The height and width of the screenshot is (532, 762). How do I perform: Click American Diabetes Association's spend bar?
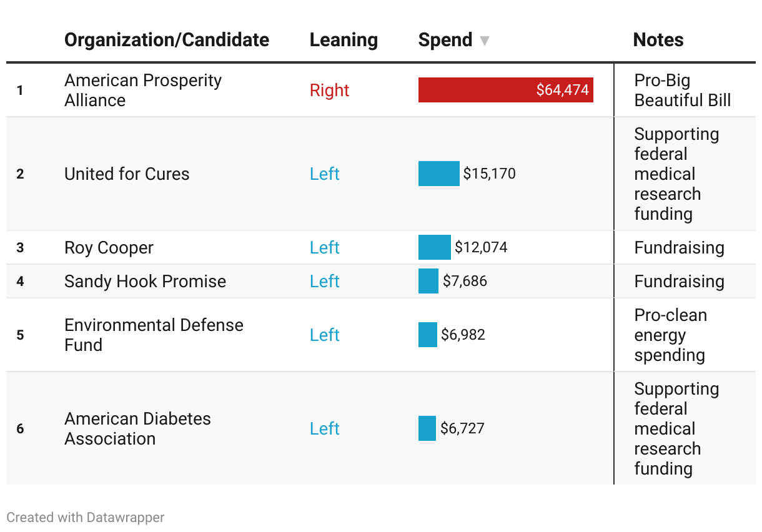[x=427, y=428]
